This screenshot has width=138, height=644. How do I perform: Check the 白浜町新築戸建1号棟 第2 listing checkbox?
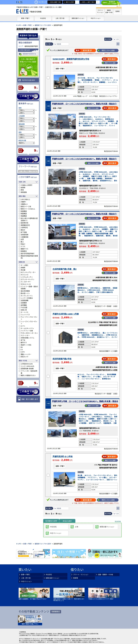(x=48, y=288)
